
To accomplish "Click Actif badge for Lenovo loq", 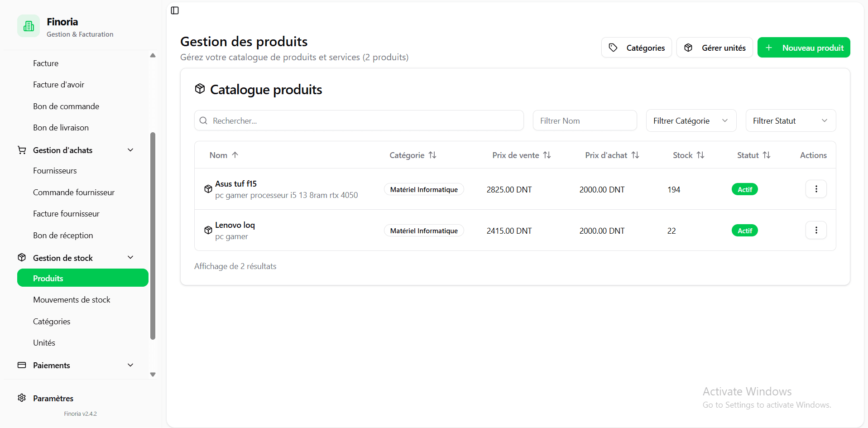I will (x=744, y=231).
